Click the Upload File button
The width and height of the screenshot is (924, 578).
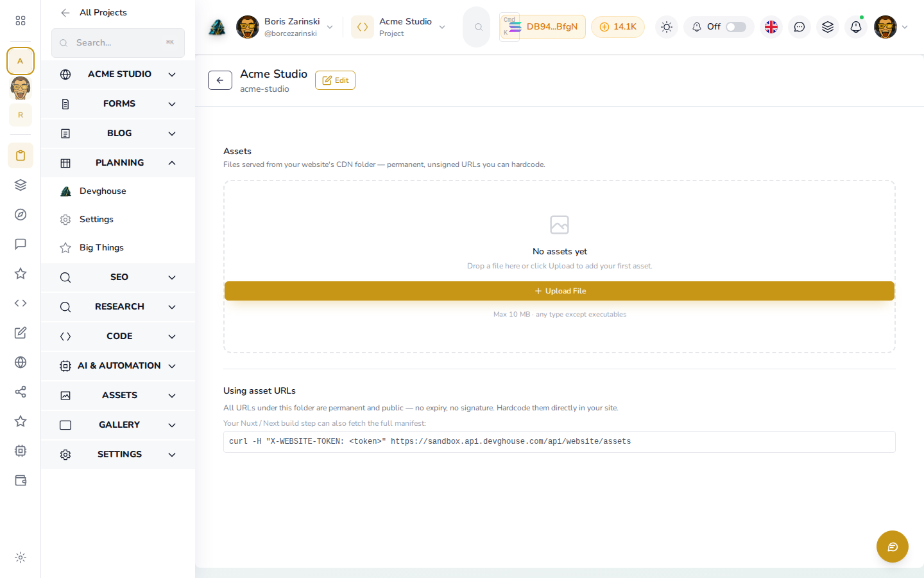coord(560,291)
